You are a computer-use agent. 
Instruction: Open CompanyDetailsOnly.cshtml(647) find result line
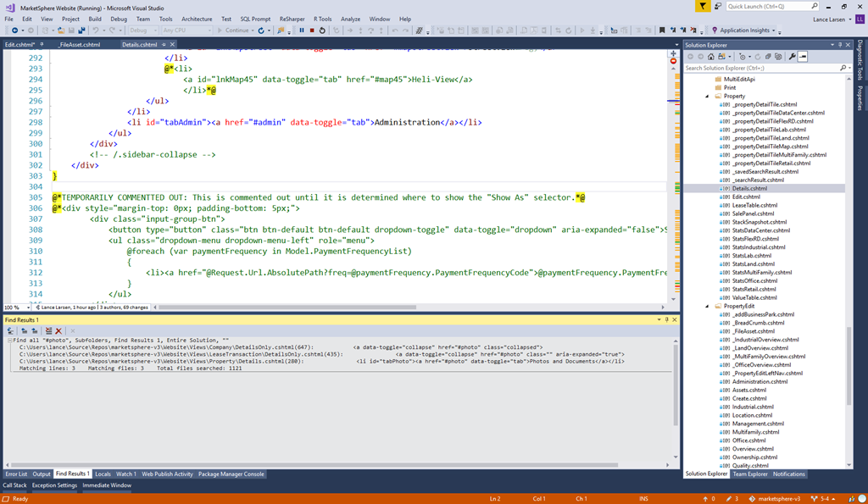281,347
